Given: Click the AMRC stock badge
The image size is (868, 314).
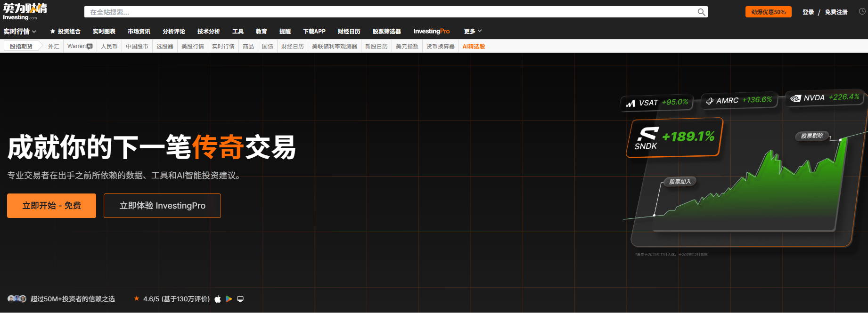Looking at the screenshot, I should point(739,100).
